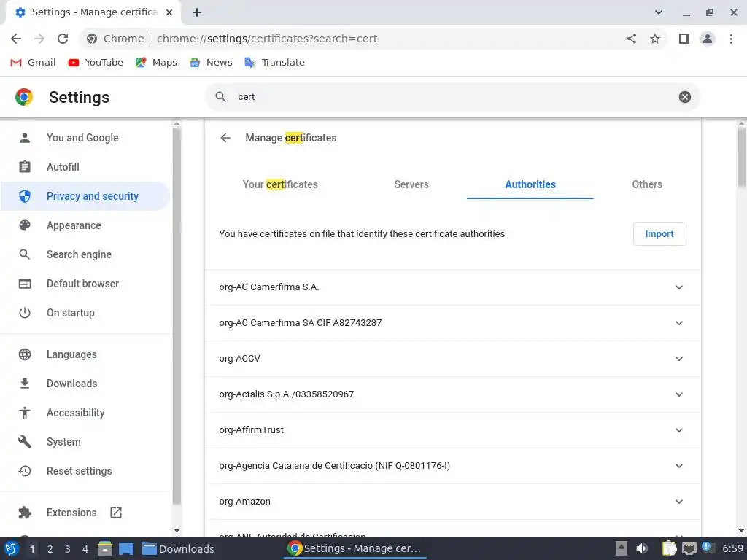747x560 pixels.
Task: Open the side panel icon
Action: [x=684, y=39]
